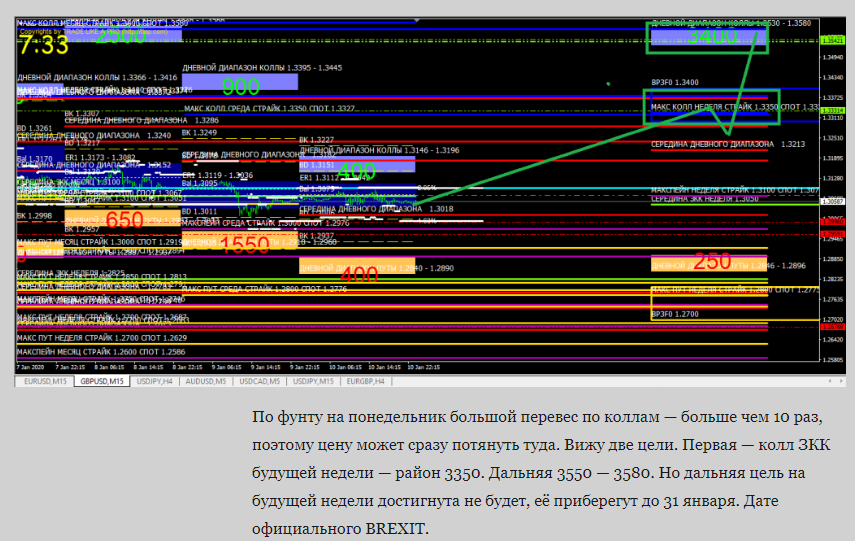Click the 7 Jan 2020 date on time axis
This screenshot has width=855, height=541.
tap(31, 367)
